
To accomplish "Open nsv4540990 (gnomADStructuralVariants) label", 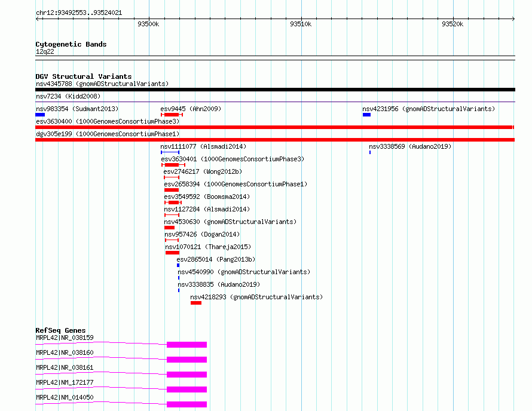I will (x=244, y=272).
